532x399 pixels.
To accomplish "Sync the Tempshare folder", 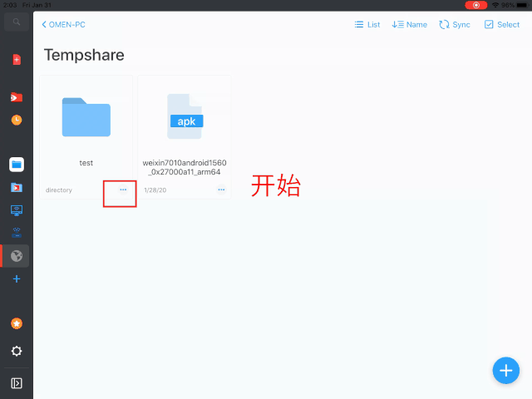I will coord(455,25).
